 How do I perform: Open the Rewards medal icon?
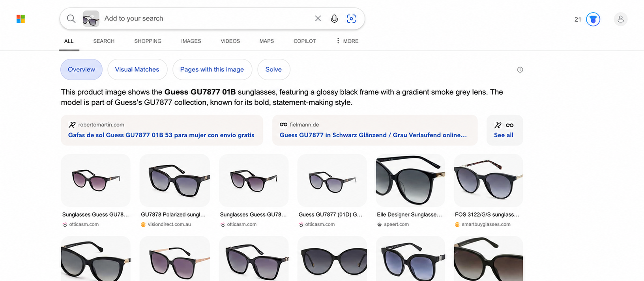point(593,19)
